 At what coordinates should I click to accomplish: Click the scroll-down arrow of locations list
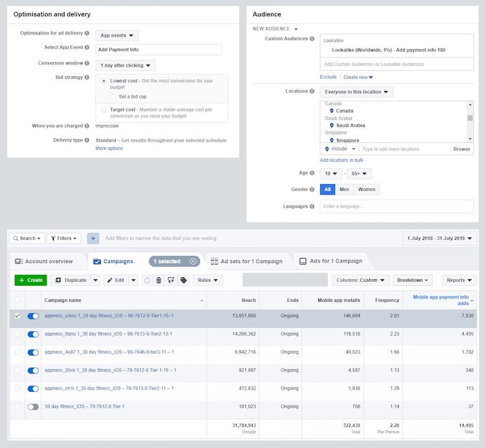(x=470, y=139)
